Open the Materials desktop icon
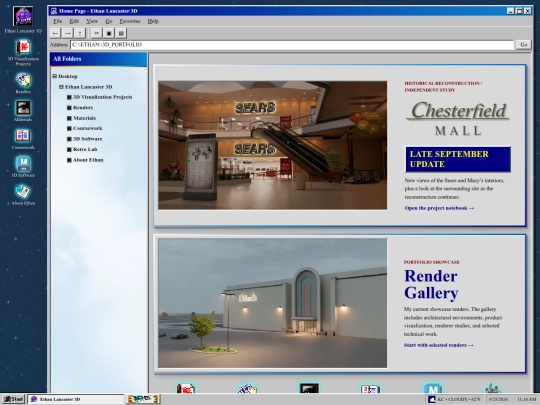 point(23,111)
